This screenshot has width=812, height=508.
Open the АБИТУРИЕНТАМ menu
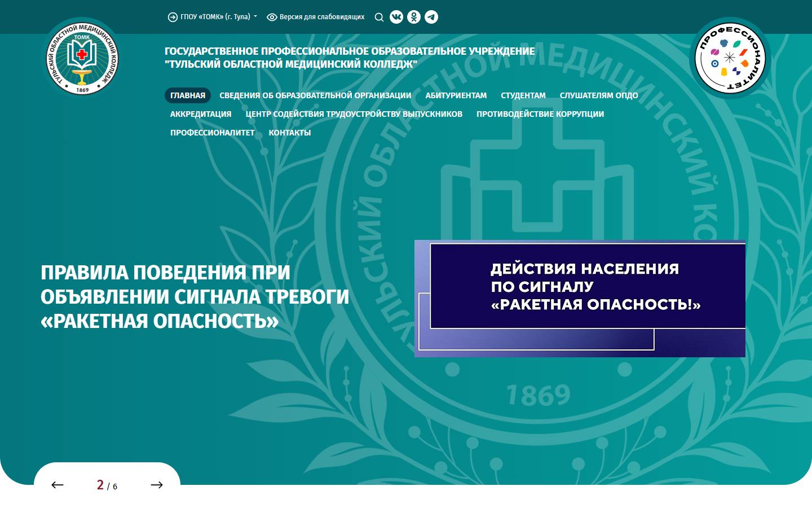[x=456, y=95]
